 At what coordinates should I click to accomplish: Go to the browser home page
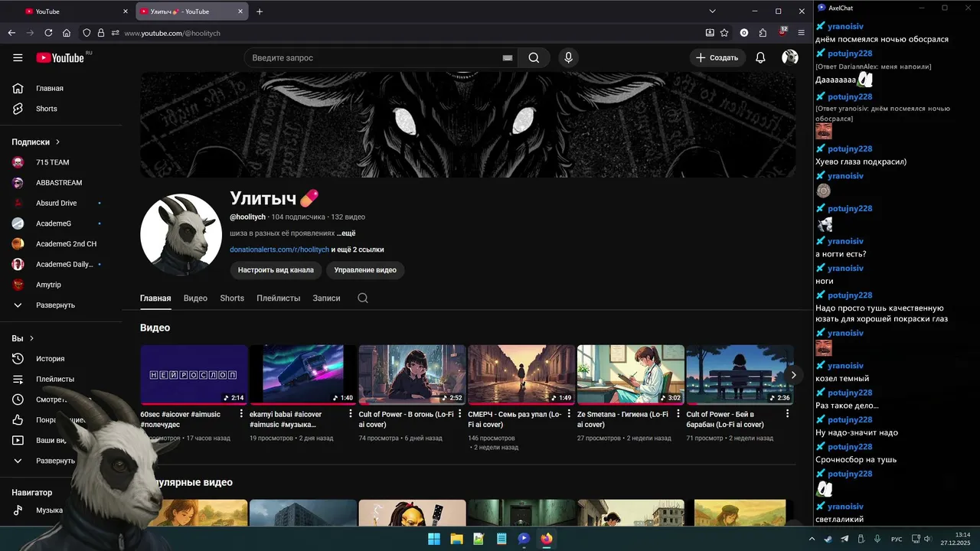point(67,33)
